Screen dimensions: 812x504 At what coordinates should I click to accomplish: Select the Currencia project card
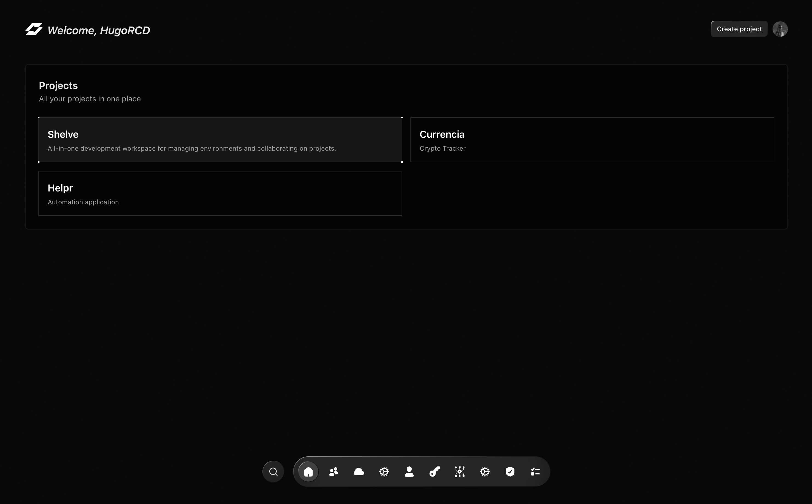point(592,140)
